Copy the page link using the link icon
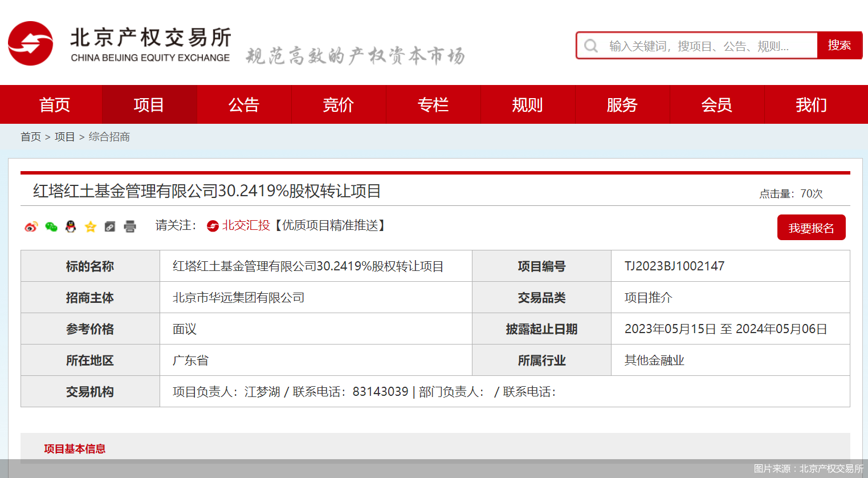868x478 pixels. pos(108,226)
